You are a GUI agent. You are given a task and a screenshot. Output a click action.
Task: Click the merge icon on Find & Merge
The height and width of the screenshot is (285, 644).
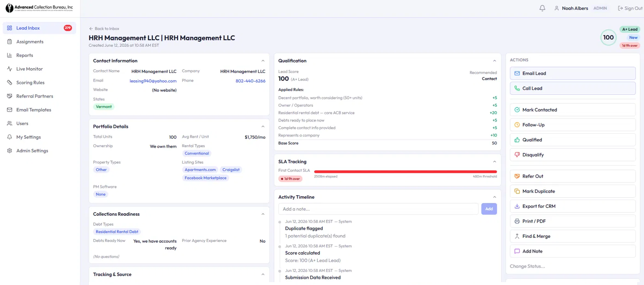(517, 236)
